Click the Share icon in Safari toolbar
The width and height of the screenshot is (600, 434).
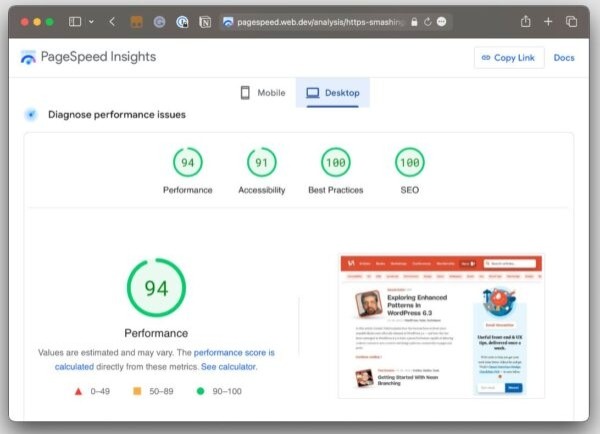pos(526,21)
